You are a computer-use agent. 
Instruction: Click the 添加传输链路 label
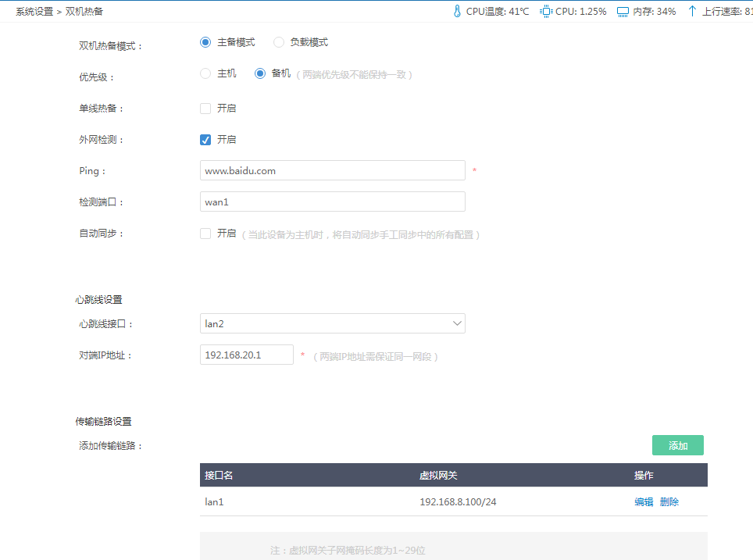tap(110, 446)
